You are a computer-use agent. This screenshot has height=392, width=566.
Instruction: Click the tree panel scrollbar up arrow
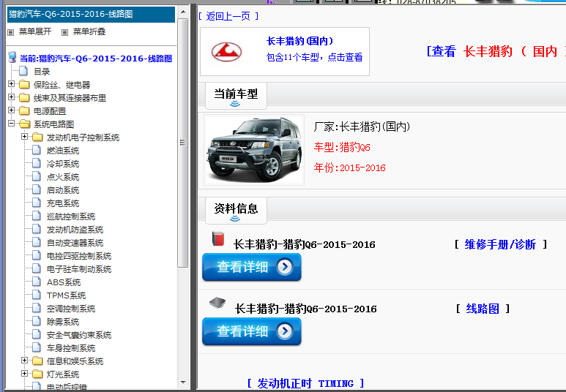[x=183, y=12]
